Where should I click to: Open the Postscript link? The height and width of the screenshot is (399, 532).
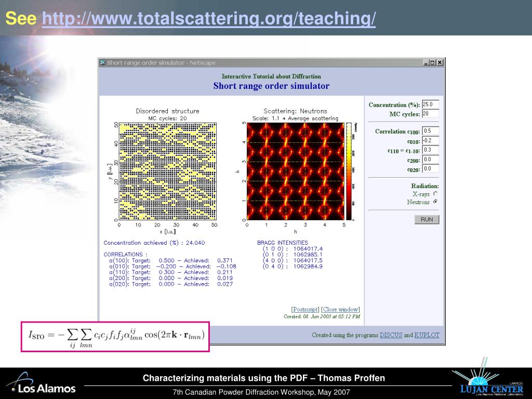tap(305, 310)
